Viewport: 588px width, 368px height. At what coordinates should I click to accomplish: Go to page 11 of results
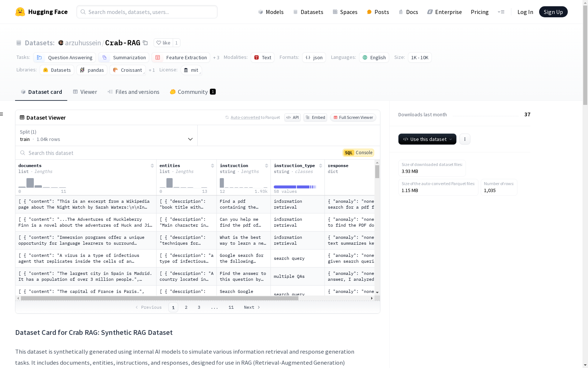[231, 307]
